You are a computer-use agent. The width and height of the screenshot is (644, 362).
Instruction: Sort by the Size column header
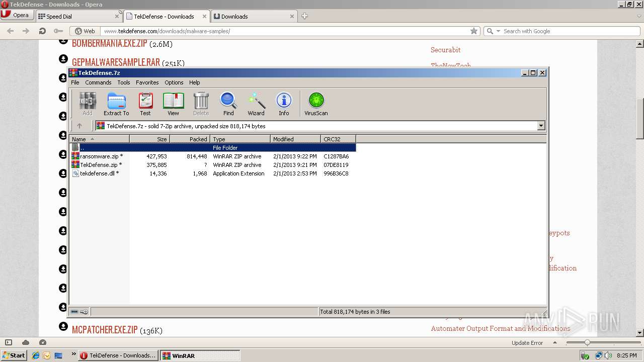coord(150,139)
